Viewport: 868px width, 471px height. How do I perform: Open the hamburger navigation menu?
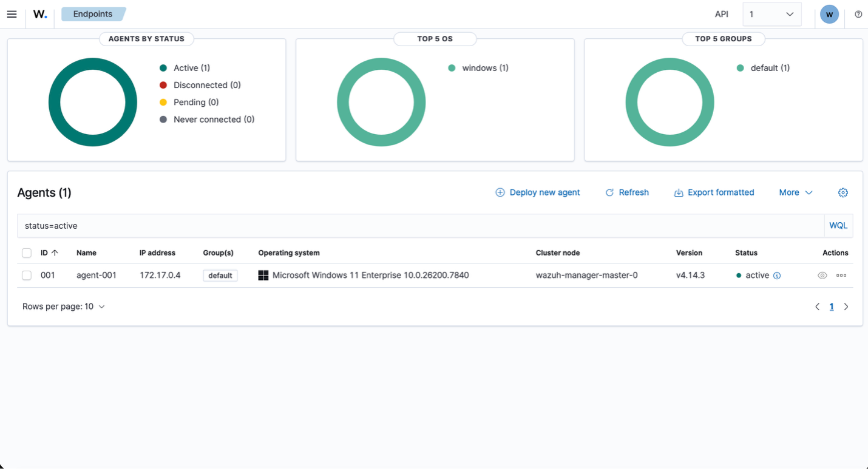(x=12, y=14)
